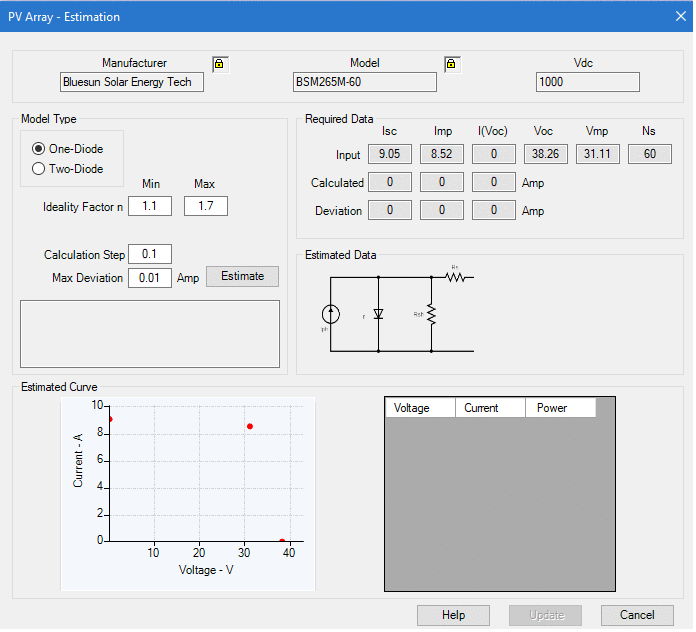The height and width of the screenshot is (632, 696).
Task: Click the Power column header
Action: click(560, 408)
